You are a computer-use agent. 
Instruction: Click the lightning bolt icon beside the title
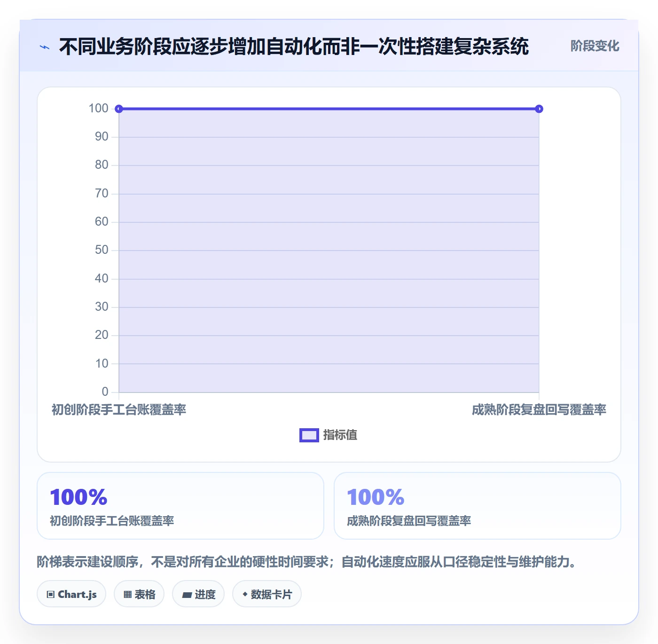[x=45, y=47]
